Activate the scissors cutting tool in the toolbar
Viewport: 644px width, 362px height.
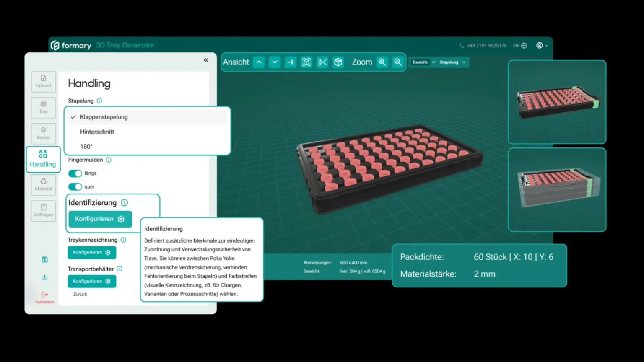[x=322, y=62]
